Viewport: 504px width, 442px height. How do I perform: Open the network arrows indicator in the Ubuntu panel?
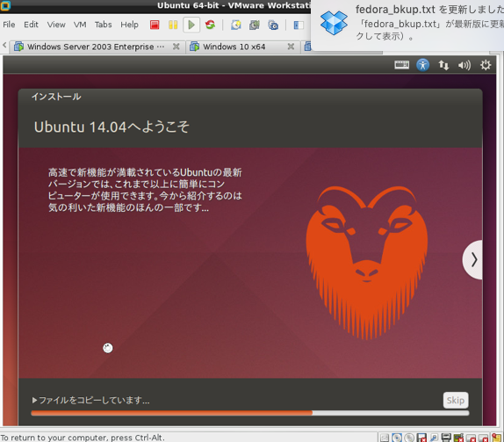pos(443,65)
